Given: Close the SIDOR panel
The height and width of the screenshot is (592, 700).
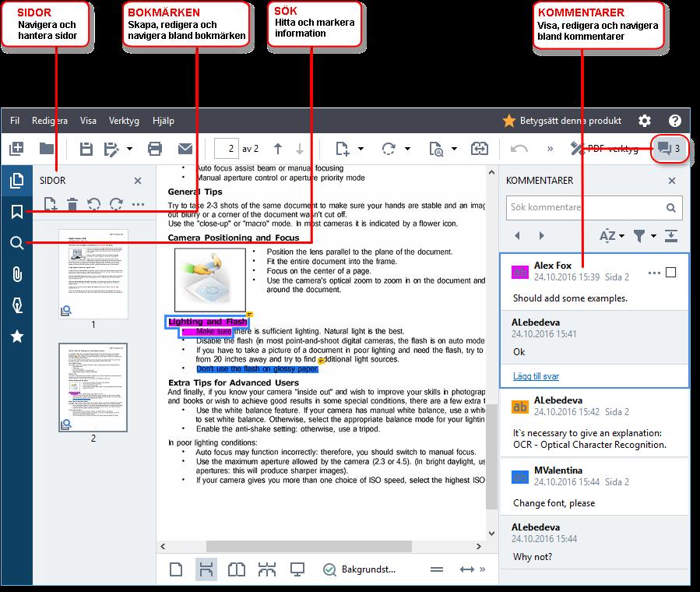Looking at the screenshot, I should (138, 181).
